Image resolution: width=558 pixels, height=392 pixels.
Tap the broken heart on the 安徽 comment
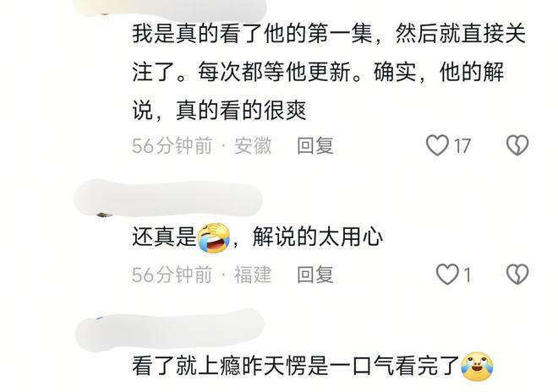517,145
